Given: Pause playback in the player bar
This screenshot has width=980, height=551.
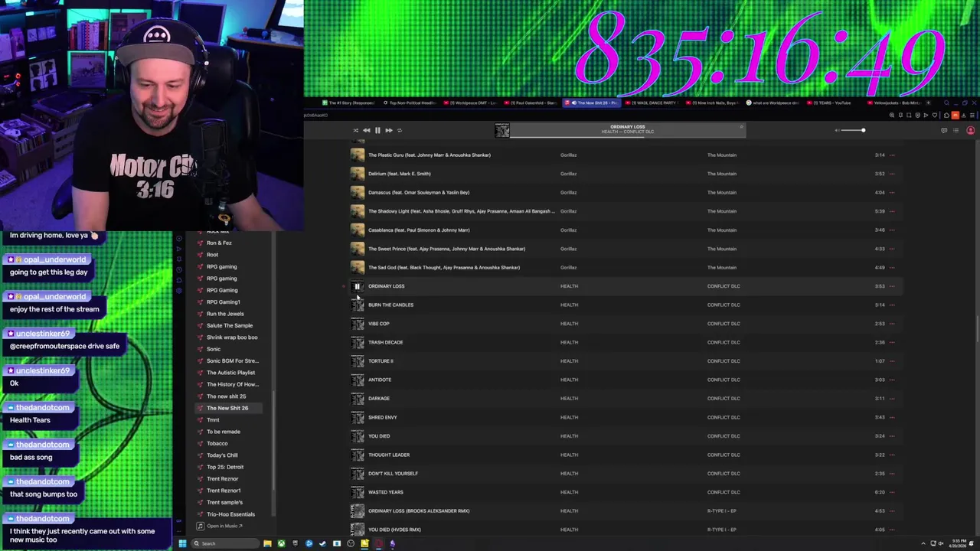Looking at the screenshot, I should [x=377, y=130].
